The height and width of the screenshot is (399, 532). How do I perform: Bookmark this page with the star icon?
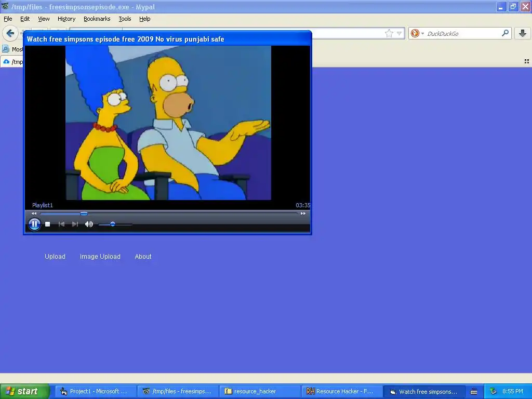pyautogui.click(x=389, y=33)
